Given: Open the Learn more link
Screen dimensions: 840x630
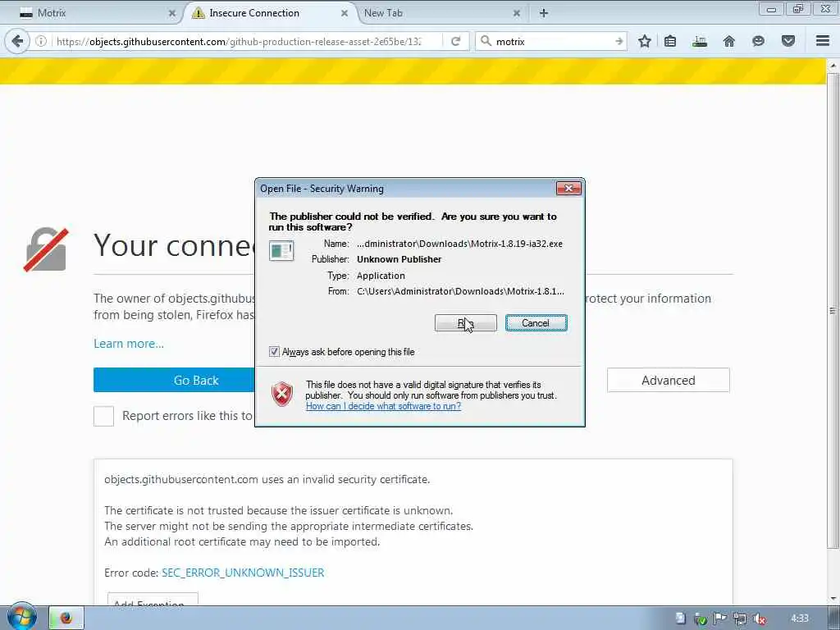Looking at the screenshot, I should tap(129, 344).
